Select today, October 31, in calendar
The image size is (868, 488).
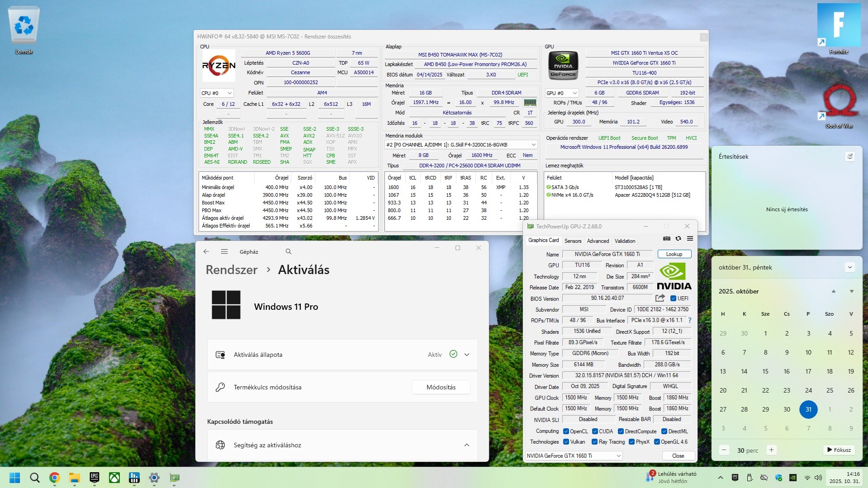[808, 409]
